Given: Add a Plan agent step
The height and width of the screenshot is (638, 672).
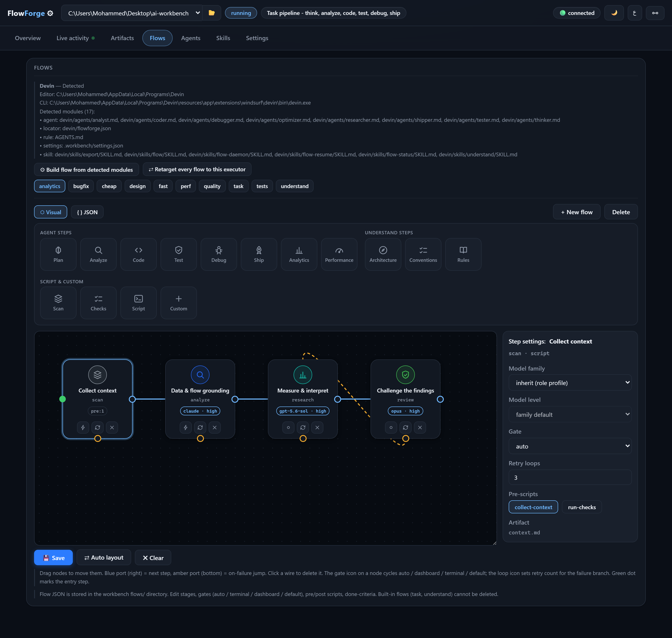Looking at the screenshot, I should pos(58,254).
